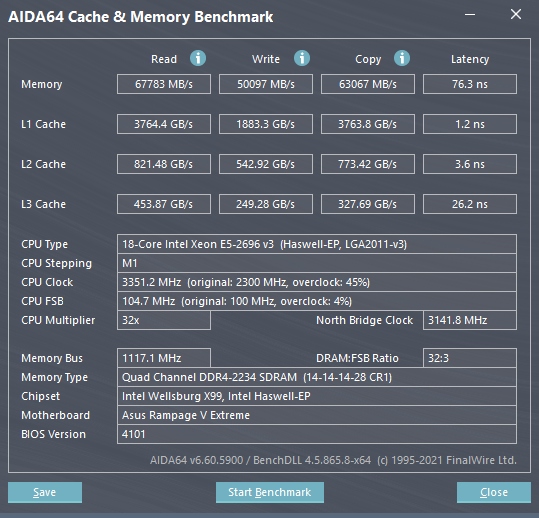Click the CPU Type information field
This screenshot has height=518, width=539.
[317, 244]
